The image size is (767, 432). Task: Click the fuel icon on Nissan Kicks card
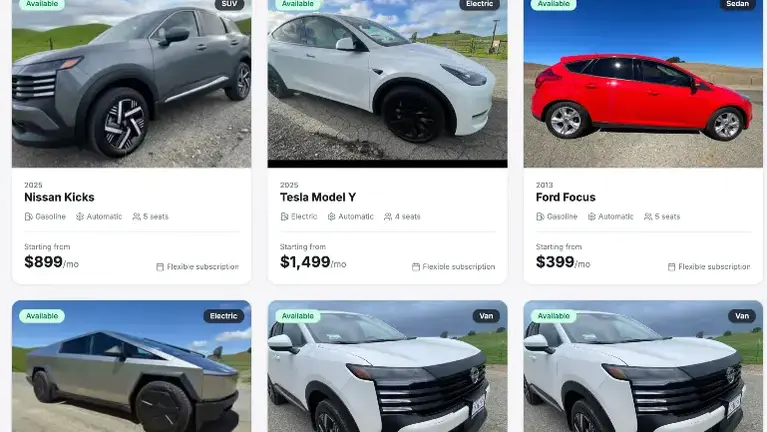coord(28,216)
